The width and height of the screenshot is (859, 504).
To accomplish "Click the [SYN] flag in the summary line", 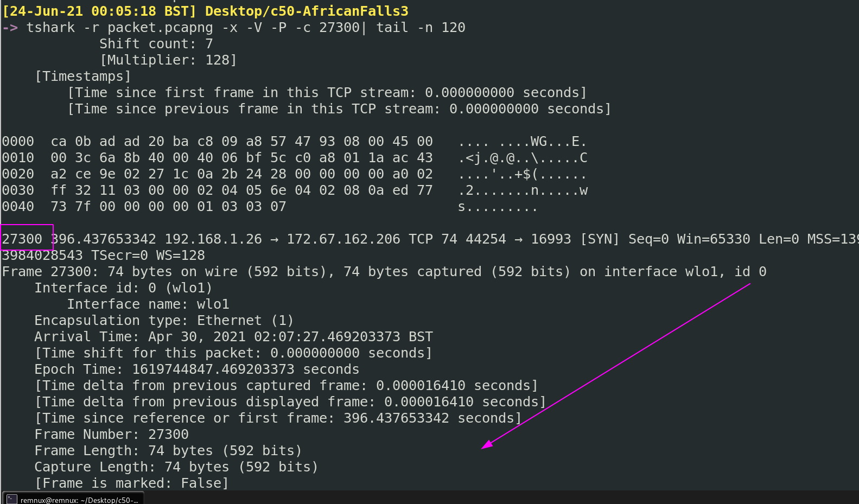I will (x=600, y=239).
